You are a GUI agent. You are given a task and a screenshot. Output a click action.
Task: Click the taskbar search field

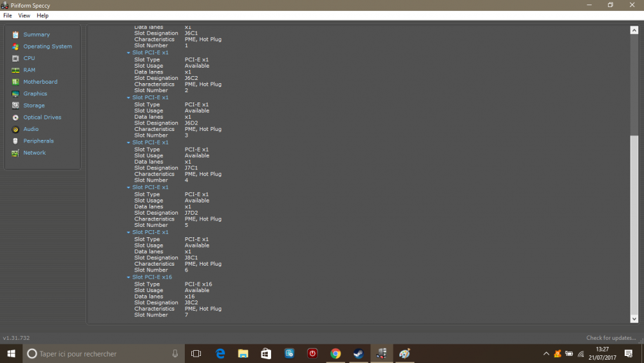pos(102,353)
